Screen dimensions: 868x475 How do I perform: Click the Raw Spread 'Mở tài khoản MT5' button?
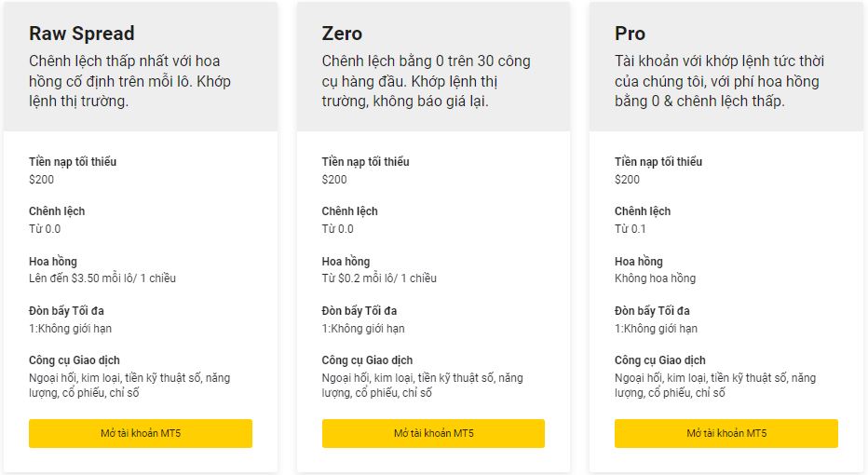pos(140,433)
